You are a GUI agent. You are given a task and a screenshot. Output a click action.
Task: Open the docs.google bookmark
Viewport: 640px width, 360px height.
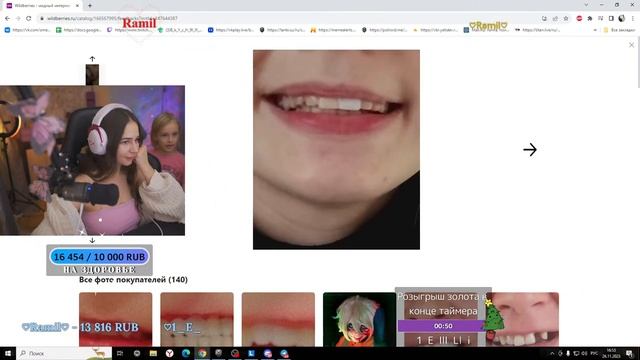coord(79,30)
